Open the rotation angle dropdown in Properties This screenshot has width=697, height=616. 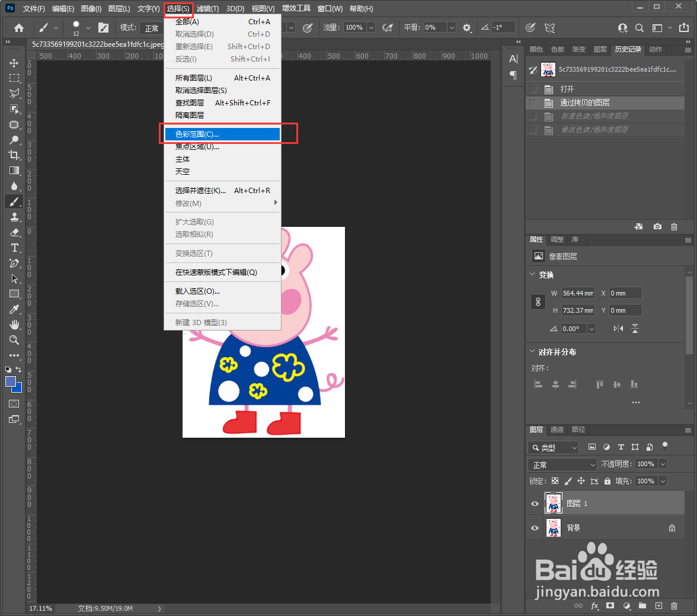coord(592,329)
